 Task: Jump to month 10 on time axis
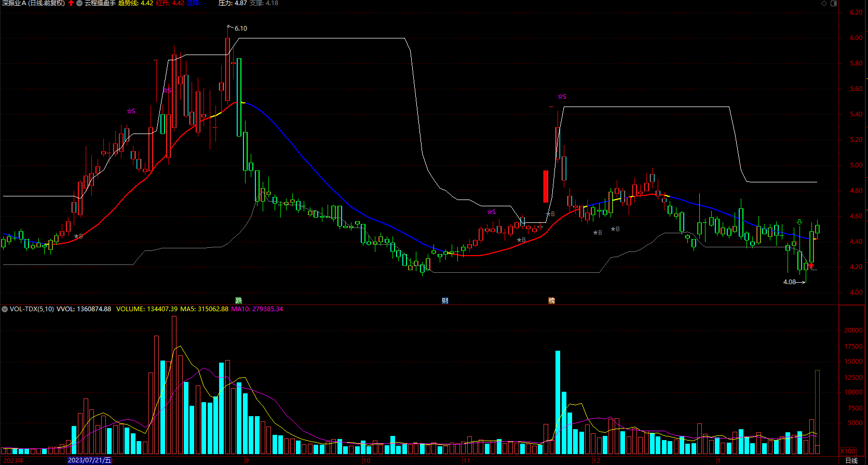pyautogui.click(x=367, y=460)
